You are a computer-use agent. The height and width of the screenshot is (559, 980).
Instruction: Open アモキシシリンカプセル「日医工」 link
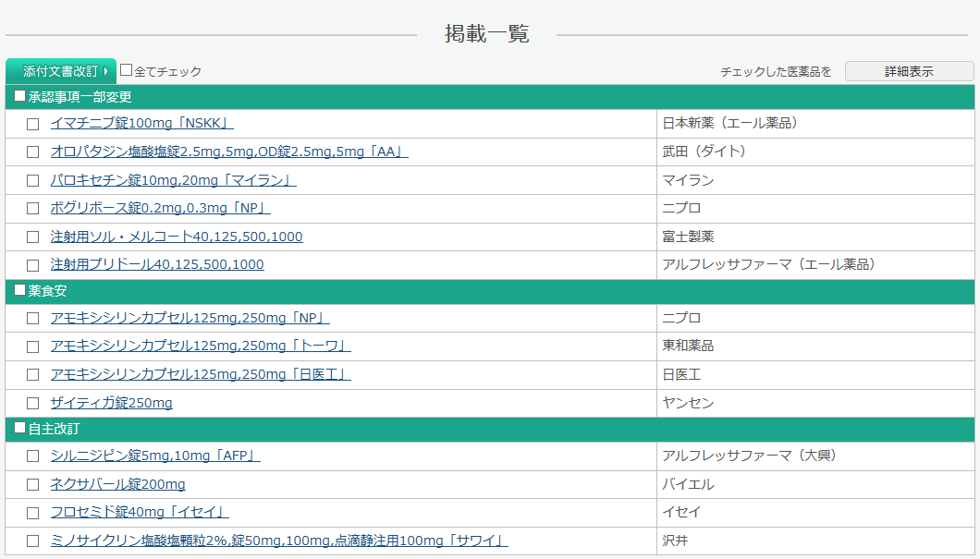point(201,374)
